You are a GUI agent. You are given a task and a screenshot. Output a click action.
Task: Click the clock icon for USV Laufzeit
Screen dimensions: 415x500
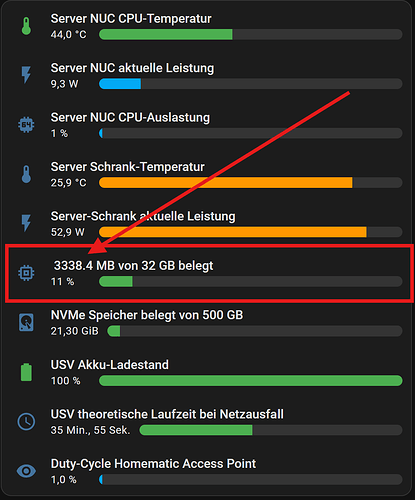26,421
